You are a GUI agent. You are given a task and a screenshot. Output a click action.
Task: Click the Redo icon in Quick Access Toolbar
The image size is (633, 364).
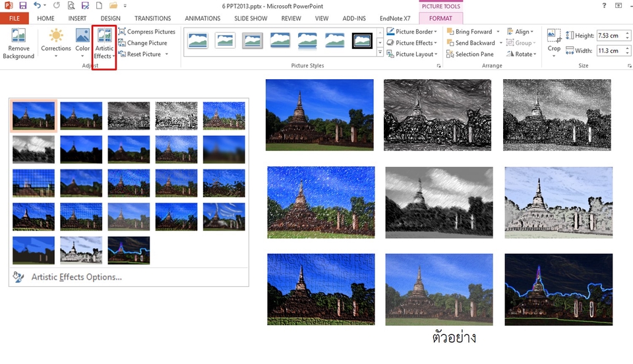coord(57,6)
